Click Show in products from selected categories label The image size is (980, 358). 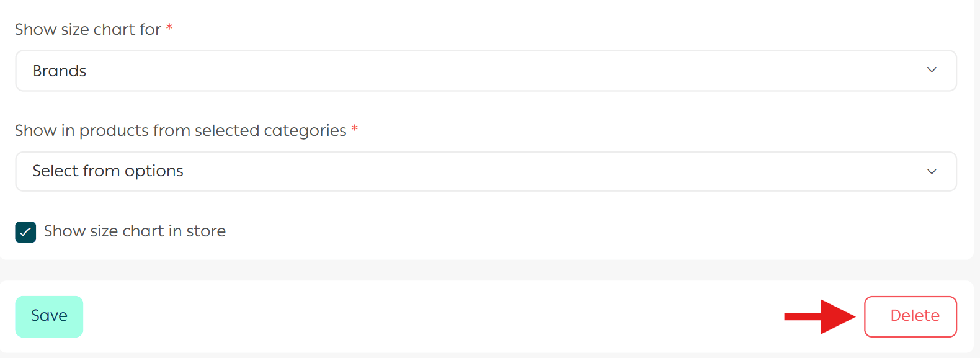[x=180, y=130]
